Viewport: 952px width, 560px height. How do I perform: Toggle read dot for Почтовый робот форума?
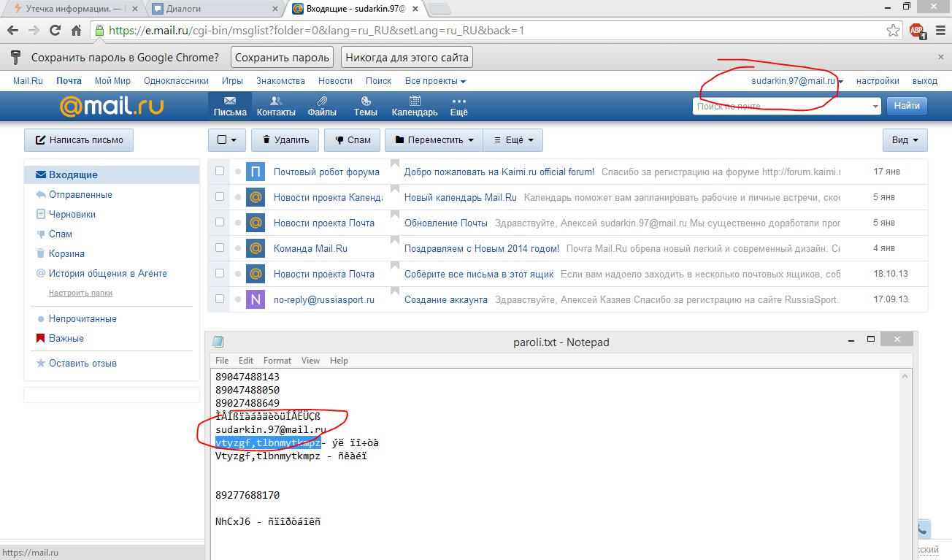point(238,172)
